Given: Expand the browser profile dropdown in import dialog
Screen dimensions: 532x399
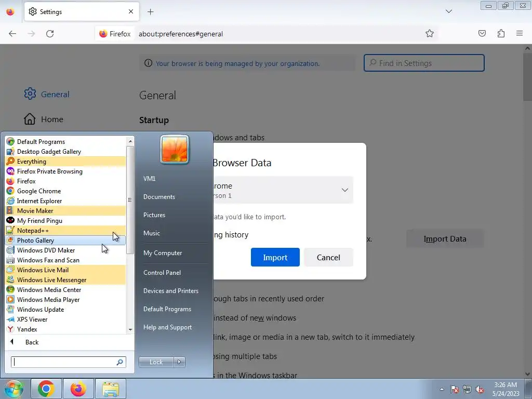Looking at the screenshot, I should 345,190.
